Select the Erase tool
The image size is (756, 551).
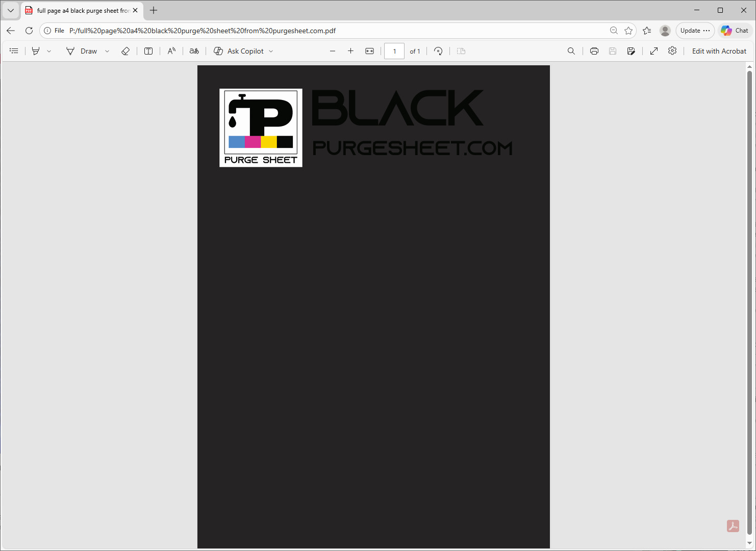click(x=125, y=51)
